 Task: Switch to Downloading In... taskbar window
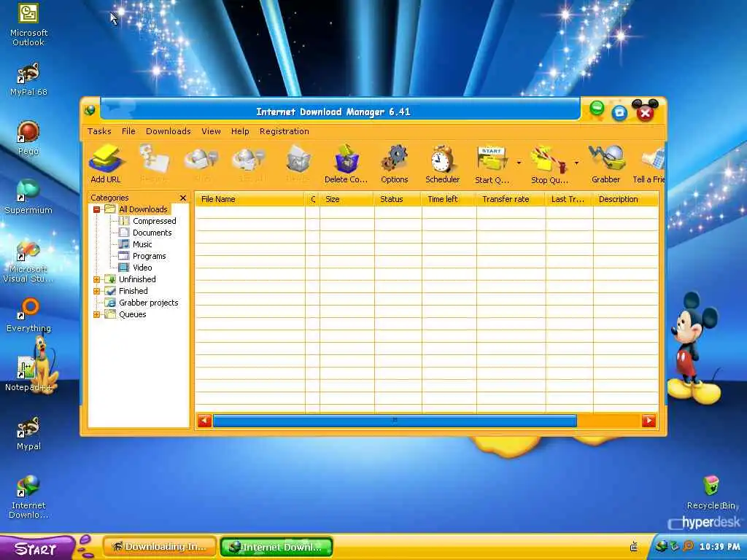[160, 547]
